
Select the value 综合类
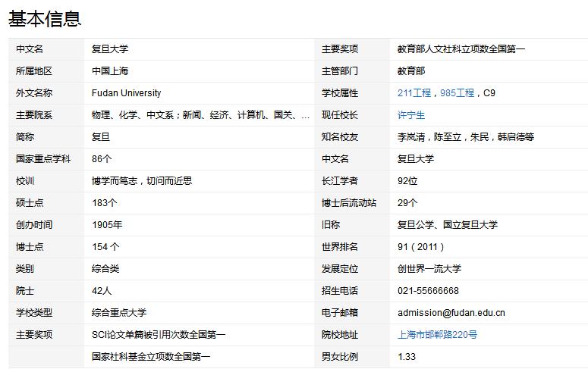(x=105, y=268)
